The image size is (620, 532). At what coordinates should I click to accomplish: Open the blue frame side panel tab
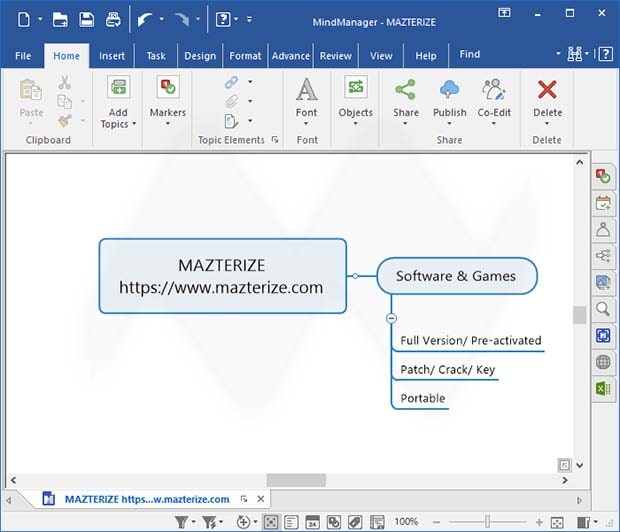tap(603, 335)
